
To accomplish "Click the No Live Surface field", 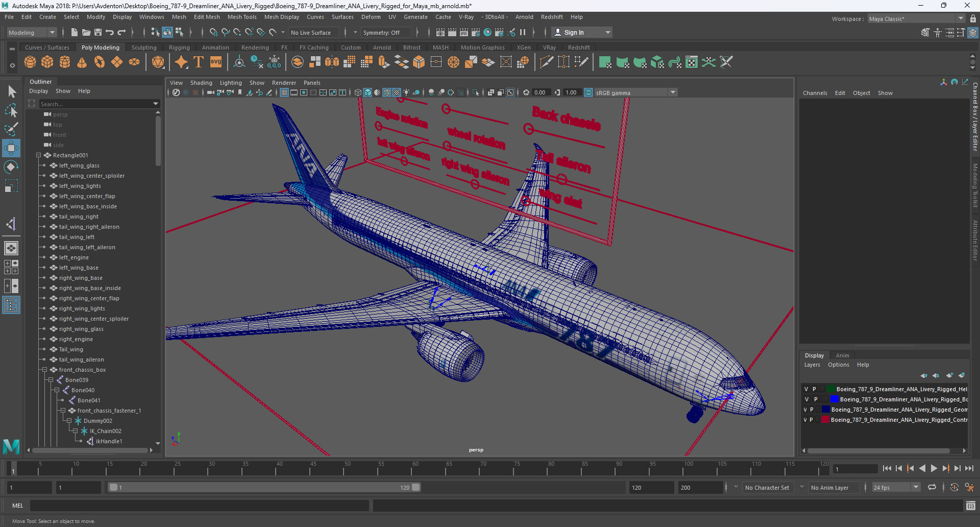I will [x=312, y=32].
